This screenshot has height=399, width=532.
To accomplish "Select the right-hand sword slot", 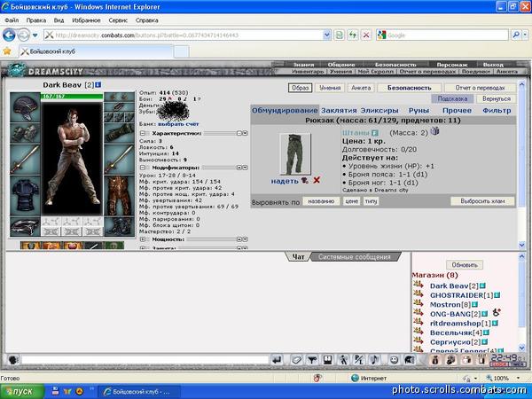I will (120, 160).
